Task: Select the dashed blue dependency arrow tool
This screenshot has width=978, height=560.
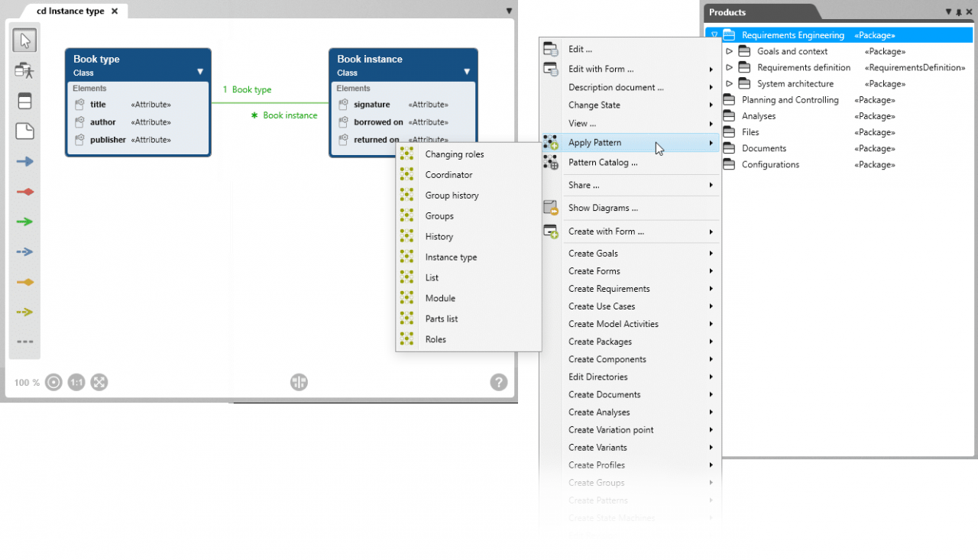Action: pyautogui.click(x=24, y=250)
